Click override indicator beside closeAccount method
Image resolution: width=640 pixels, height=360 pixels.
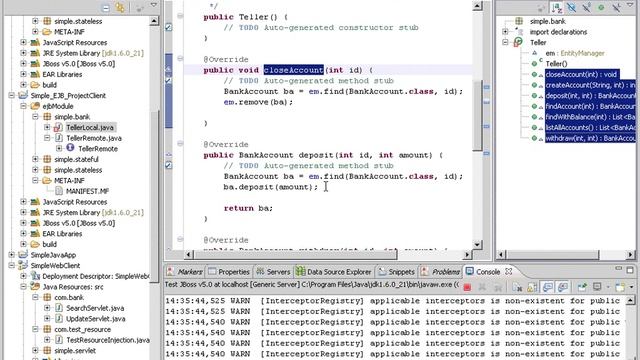pos(169,70)
